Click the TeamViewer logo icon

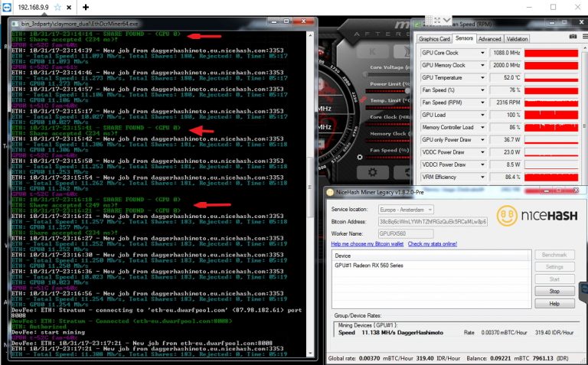[6, 7]
